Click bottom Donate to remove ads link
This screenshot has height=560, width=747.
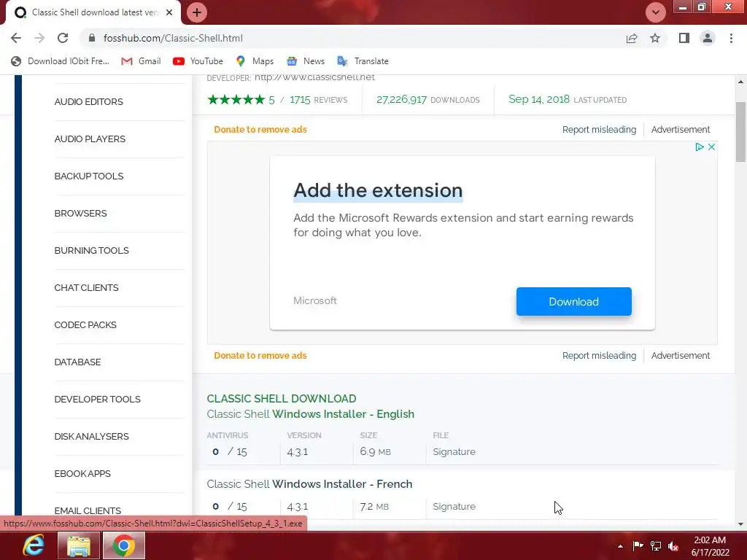(260, 356)
